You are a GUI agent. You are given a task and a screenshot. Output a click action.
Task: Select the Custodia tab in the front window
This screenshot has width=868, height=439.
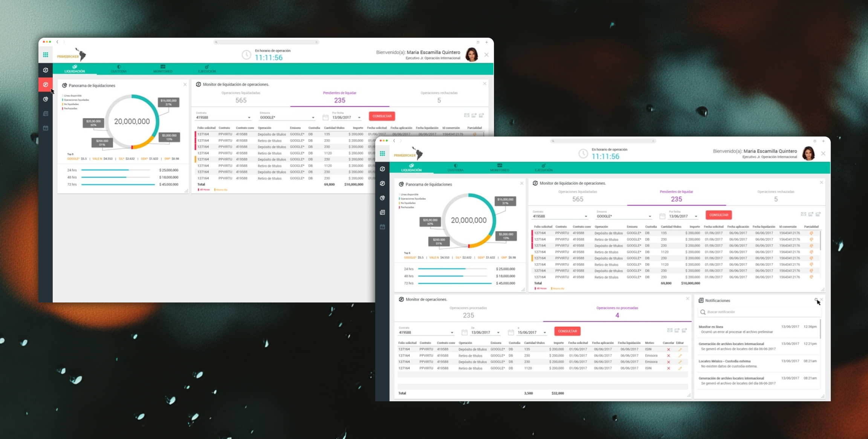pos(455,168)
